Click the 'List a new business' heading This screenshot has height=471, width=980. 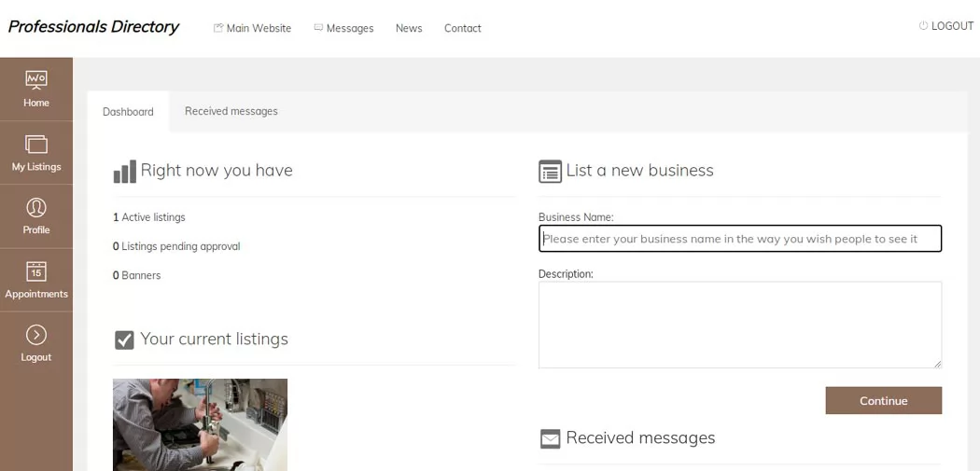coord(640,170)
